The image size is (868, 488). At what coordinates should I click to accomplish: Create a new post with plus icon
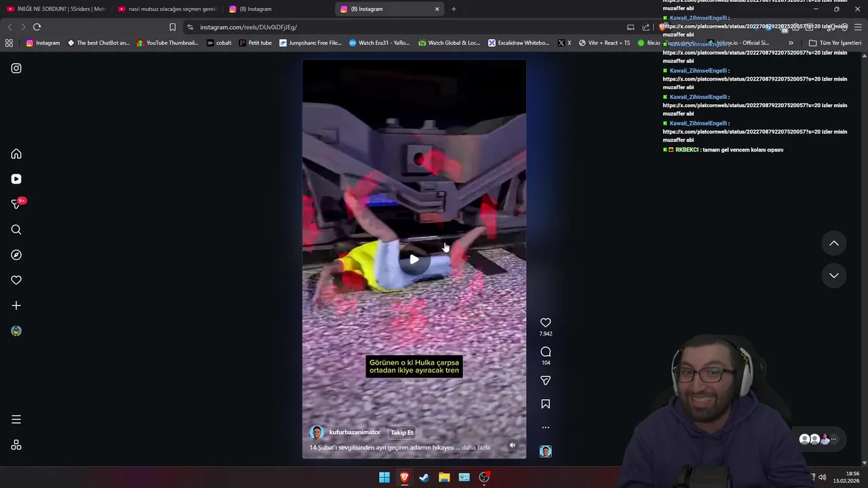[16, 306]
